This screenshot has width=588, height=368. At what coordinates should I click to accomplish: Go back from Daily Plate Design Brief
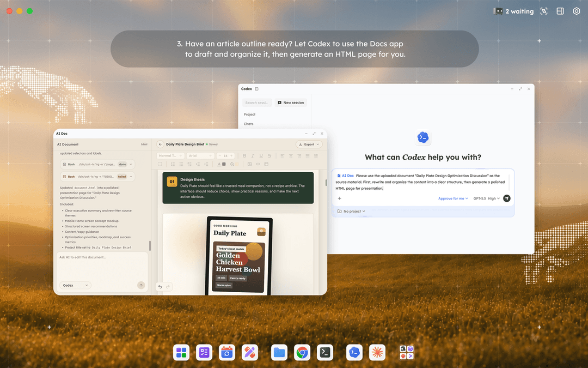tap(160, 144)
